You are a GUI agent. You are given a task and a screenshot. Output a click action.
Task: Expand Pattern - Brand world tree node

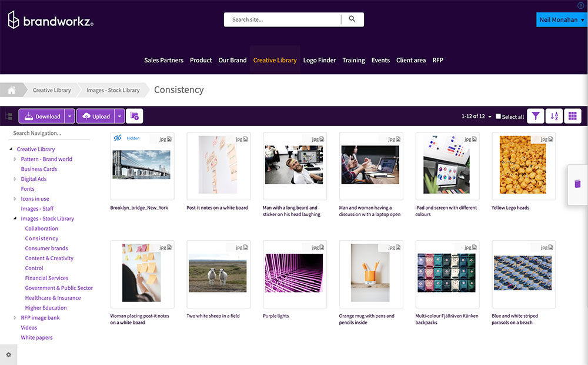point(15,159)
